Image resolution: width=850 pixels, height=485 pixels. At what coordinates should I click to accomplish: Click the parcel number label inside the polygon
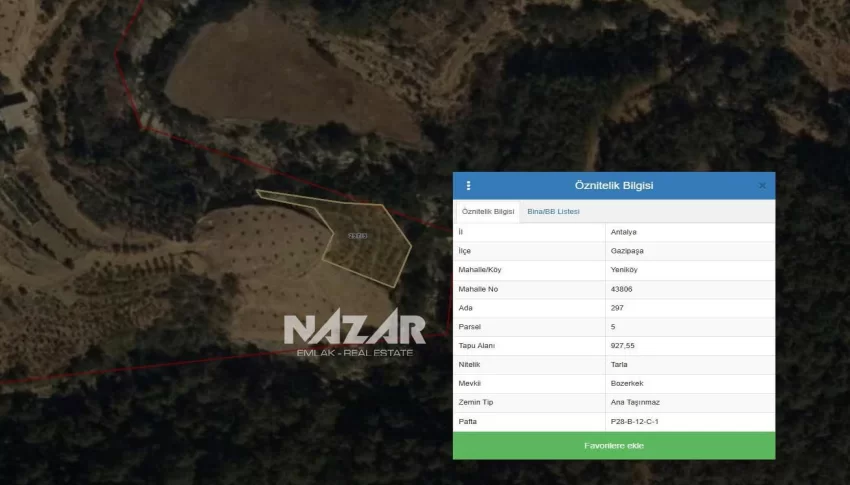tap(357, 236)
